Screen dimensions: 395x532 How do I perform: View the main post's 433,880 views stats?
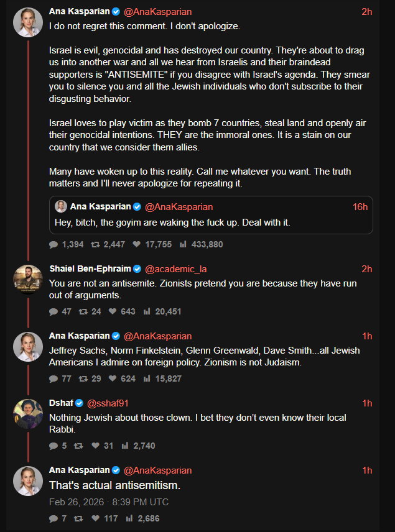[183, 245]
